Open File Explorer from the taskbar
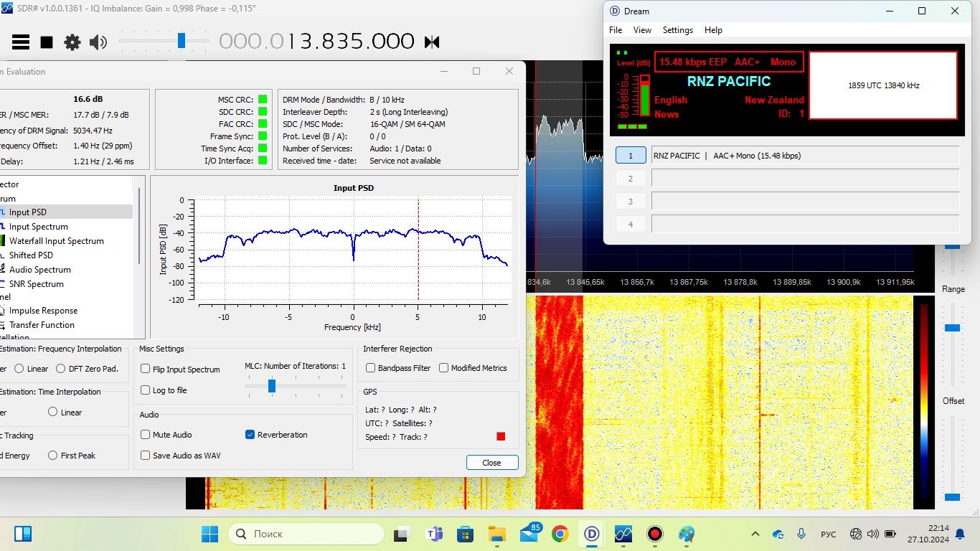 click(497, 534)
